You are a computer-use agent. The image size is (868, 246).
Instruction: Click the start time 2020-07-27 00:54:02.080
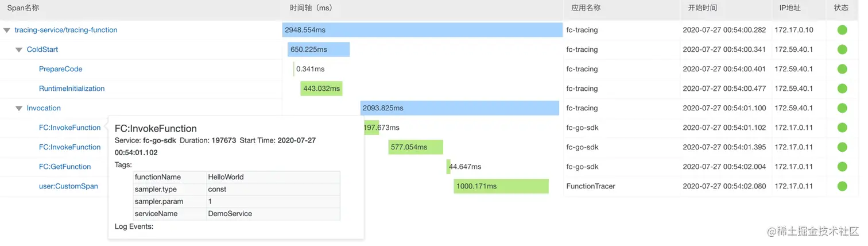[724, 186]
